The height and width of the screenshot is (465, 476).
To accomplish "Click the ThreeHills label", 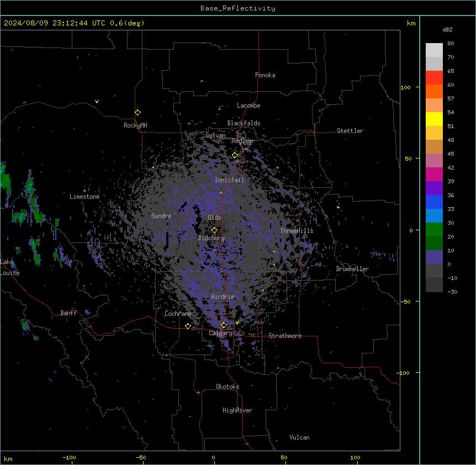I will [x=297, y=231].
